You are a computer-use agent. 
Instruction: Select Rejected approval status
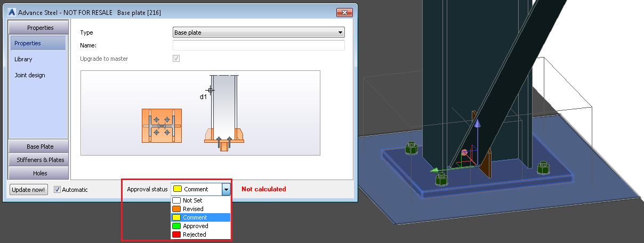201,234
